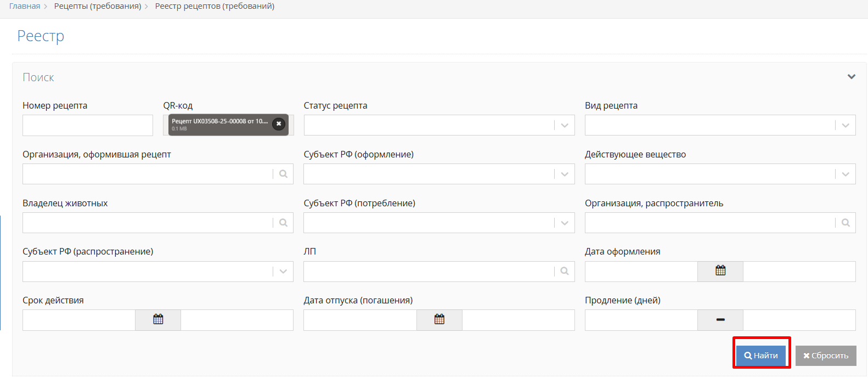Open the Вид рецепта dropdown
Image resolution: width=868 pixels, height=378 pixels.
click(846, 126)
